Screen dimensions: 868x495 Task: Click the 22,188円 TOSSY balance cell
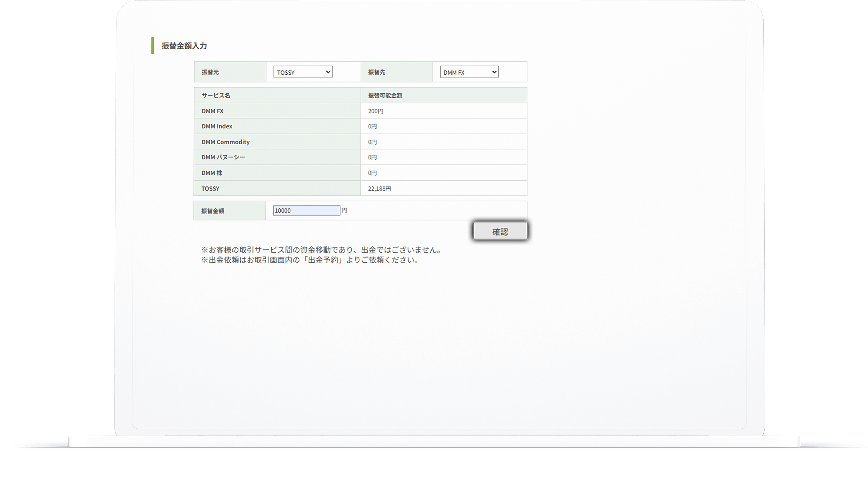(380, 189)
